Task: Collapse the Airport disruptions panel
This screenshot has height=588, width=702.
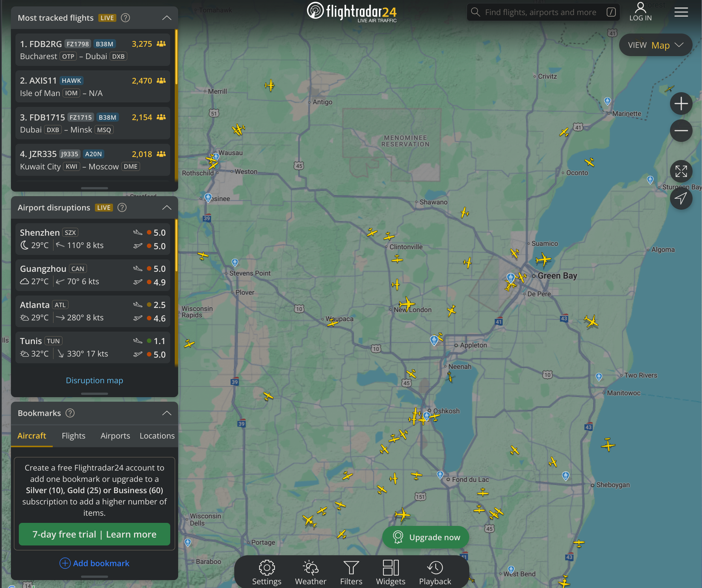Action: click(167, 207)
